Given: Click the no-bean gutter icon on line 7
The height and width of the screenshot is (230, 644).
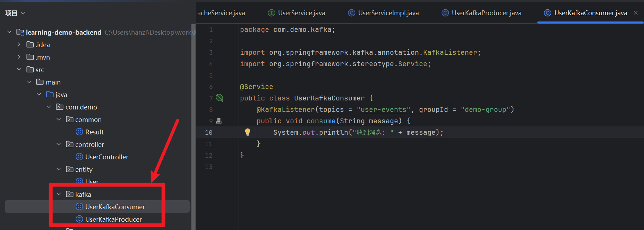Looking at the screenshot, I should tap(220, 98).
